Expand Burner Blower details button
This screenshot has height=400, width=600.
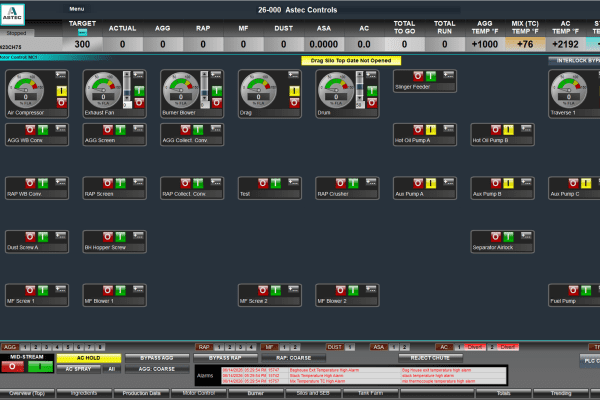pyautogui.click(x=216, y=75)
